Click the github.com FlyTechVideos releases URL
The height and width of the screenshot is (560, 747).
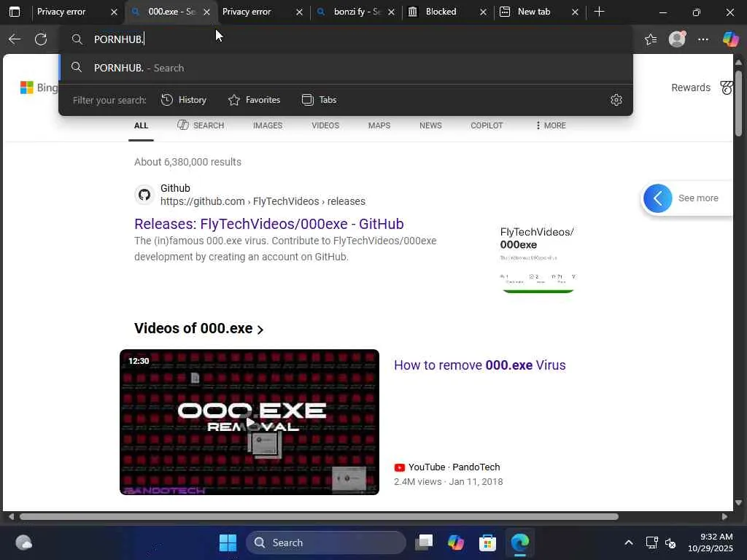(263, 201)
